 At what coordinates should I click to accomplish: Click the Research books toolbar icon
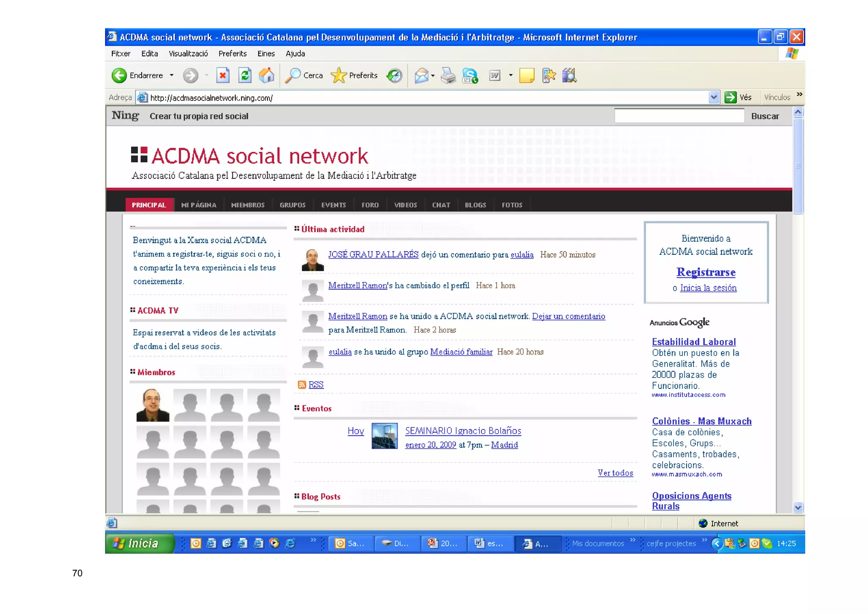pyautogui.click(x=569, y=75)
